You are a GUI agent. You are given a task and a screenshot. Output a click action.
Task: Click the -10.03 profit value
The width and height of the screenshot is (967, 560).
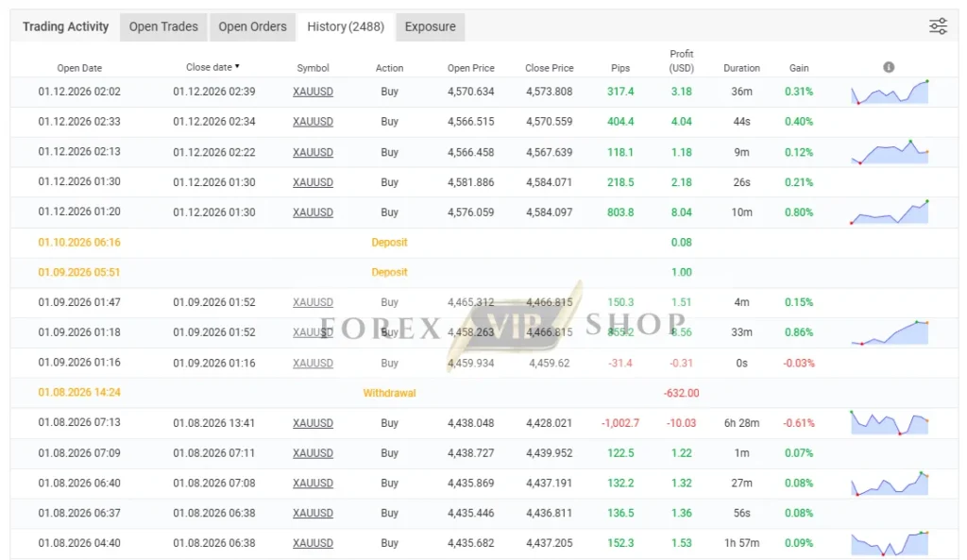pyautogui.click(x=682, y=423)
